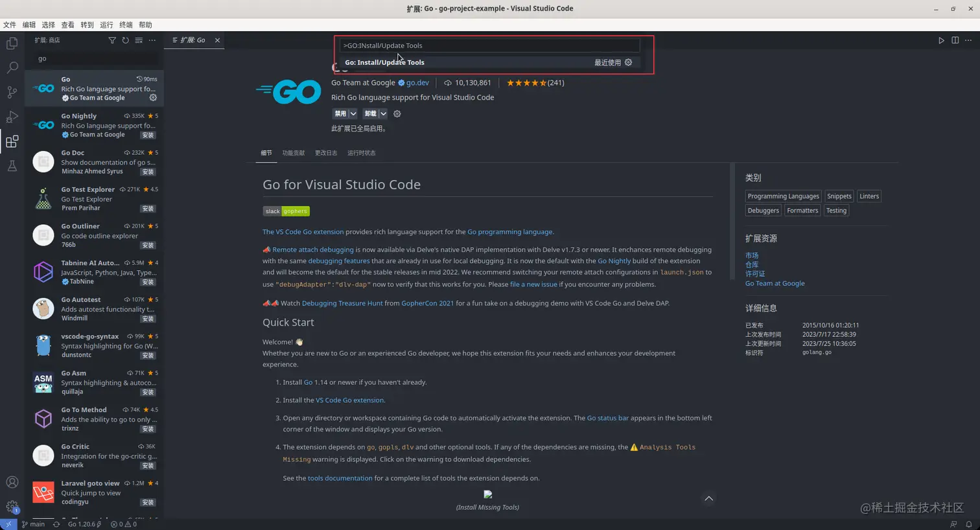980x530 pixels.
Task: Toggle the sync changes icon in status bar
Action: point(55,524)
